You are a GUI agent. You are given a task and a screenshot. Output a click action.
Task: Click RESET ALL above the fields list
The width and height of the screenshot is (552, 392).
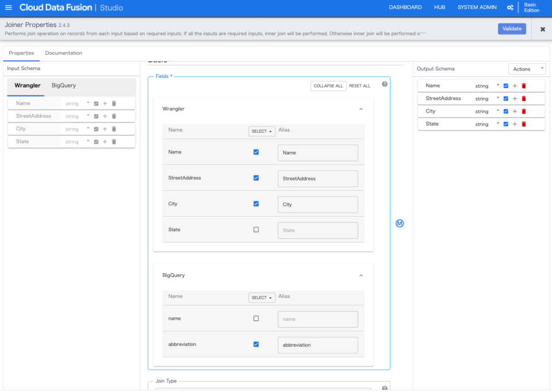tap(360, 85)
